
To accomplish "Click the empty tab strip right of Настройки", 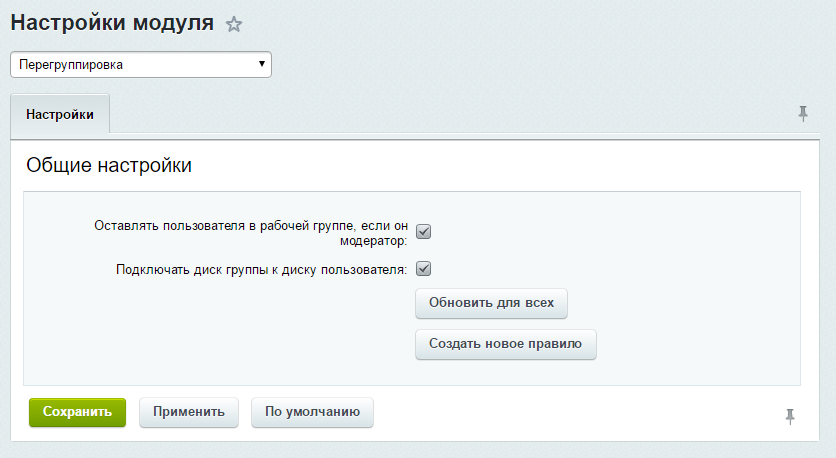I will (x=450, y=114).
